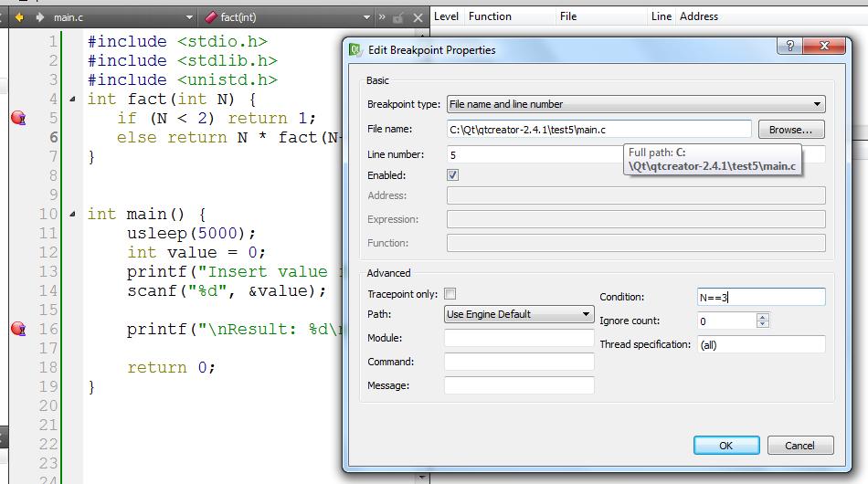Close the Edit Breakpoint Properties dialog
The image size is (868, 484).
(x=824, y=46)
